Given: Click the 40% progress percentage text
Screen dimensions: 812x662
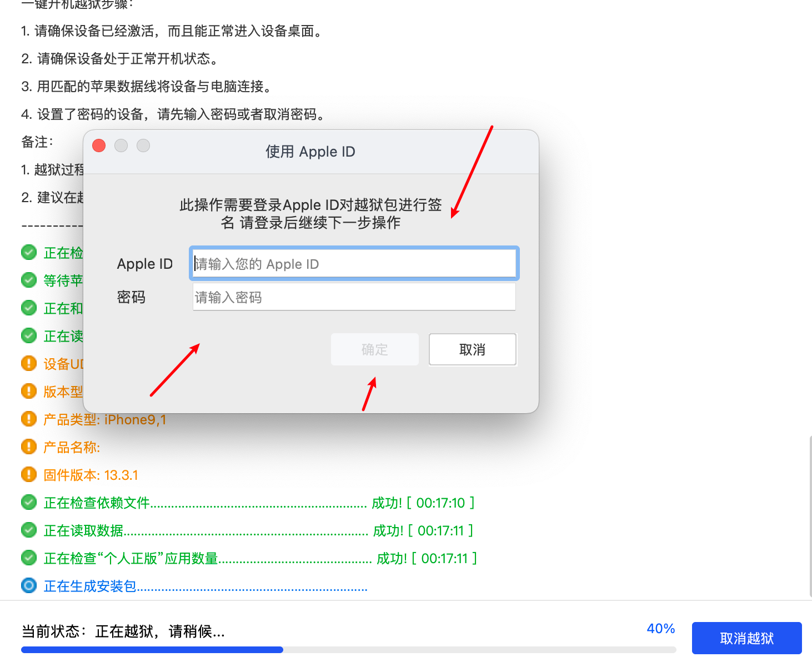Looking at the screenshot, I should (661, 629).
